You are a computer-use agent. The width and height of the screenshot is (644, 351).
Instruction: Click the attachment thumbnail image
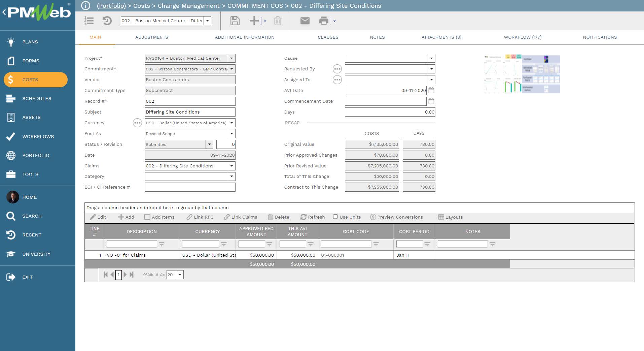[522, 74]
